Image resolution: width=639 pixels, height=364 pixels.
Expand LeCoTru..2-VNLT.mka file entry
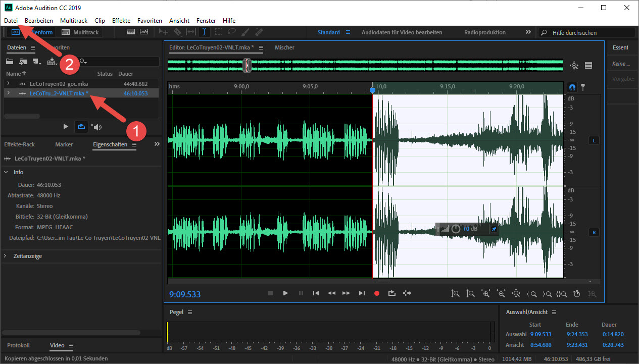point(8,93)
